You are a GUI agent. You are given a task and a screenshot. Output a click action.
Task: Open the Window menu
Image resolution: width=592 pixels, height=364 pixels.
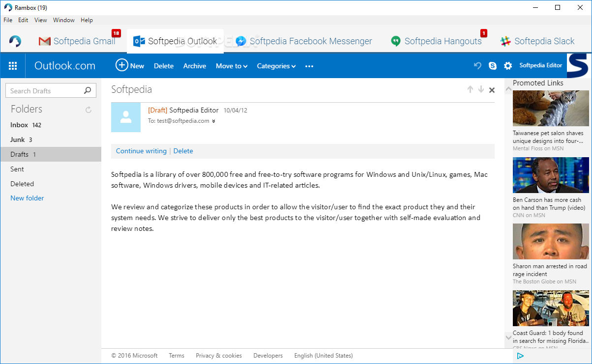(x=64, y=20)
